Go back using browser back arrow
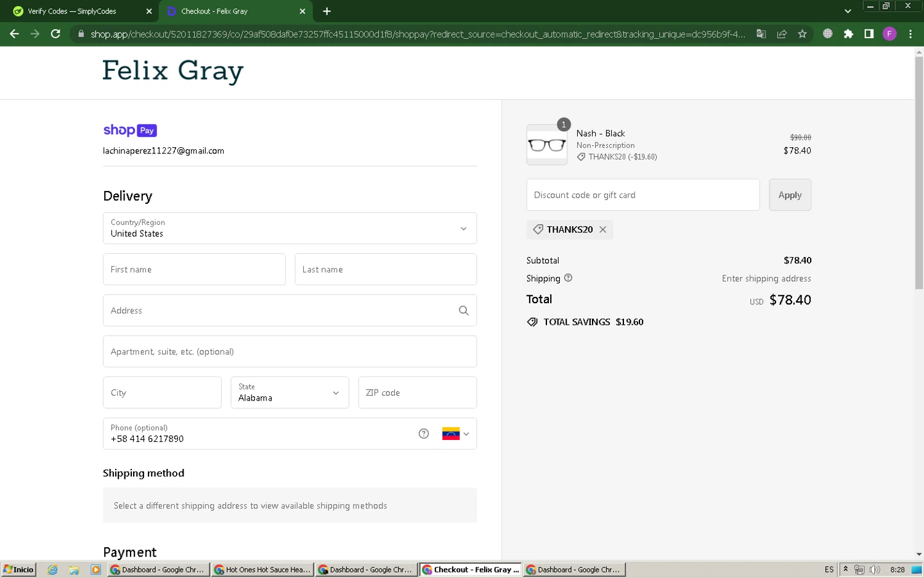Viewport: 924px width, 578px height. click(14, 34)
